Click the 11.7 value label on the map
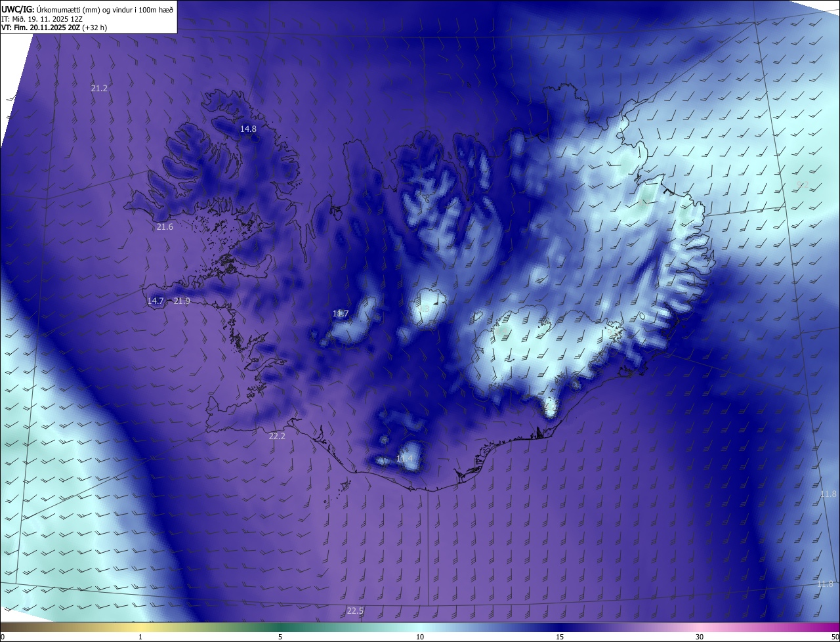The image size is (840, 642). pyautogui.click(x=341, y=314)
